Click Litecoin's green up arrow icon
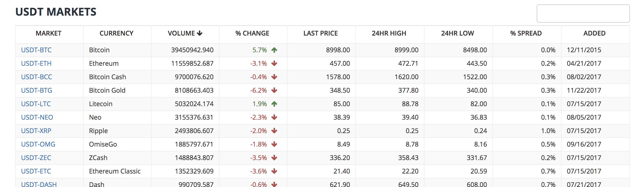This screenshot has width=644, height=187. coord(274,104)
